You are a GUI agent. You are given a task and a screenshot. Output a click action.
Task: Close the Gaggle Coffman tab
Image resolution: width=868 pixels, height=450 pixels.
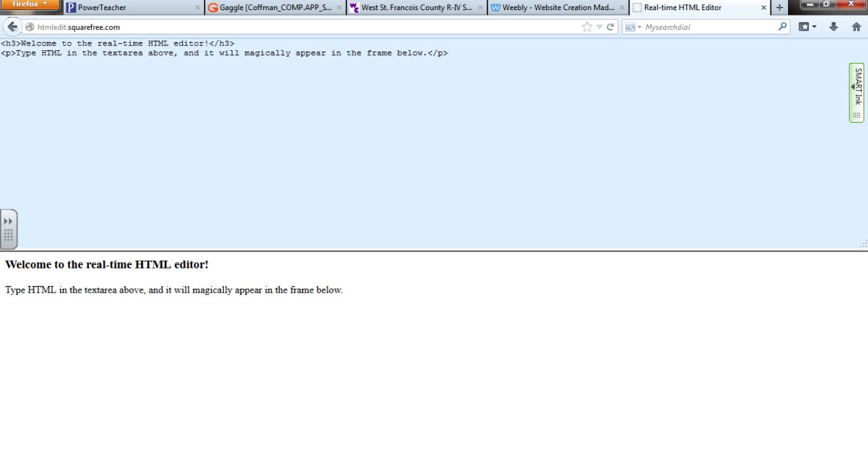(338, 7)
